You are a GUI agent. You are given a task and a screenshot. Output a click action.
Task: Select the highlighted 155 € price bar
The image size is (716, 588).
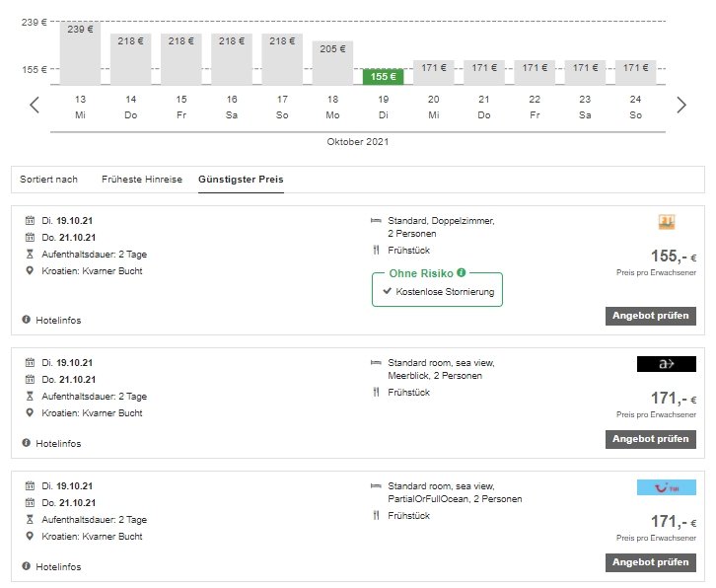click(x=384, y=76)
